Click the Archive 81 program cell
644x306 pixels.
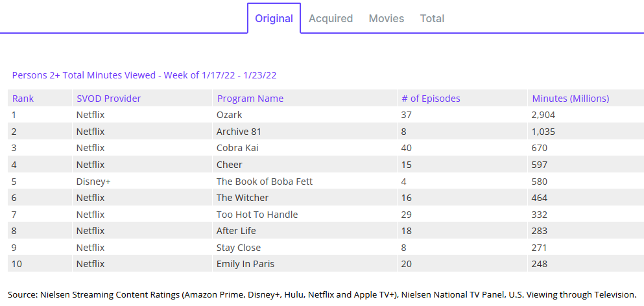(239, 132)
